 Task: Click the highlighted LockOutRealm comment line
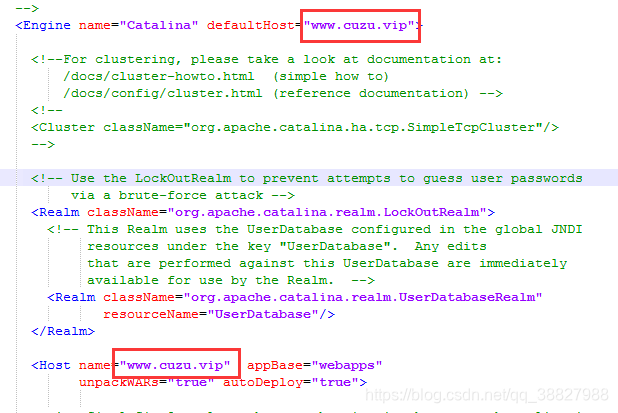307,178
